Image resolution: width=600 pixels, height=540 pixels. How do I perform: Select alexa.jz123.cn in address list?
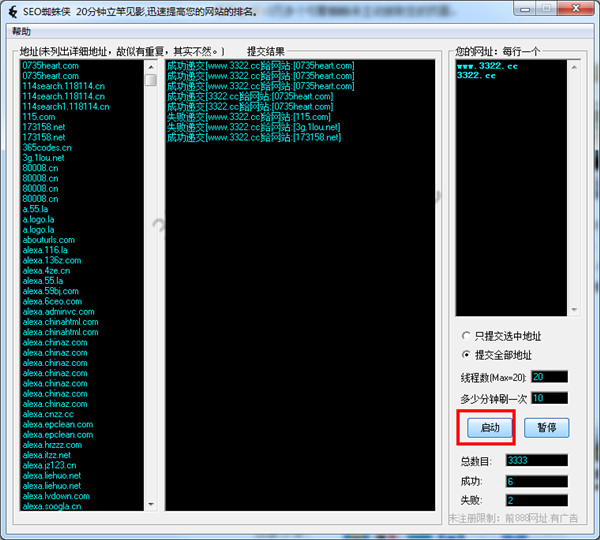[49, 465]
